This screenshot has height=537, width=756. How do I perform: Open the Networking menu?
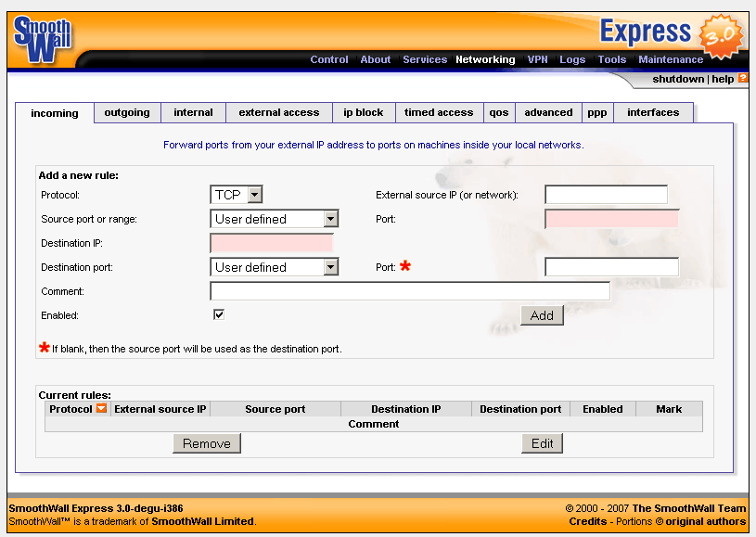tap(485, 59)
